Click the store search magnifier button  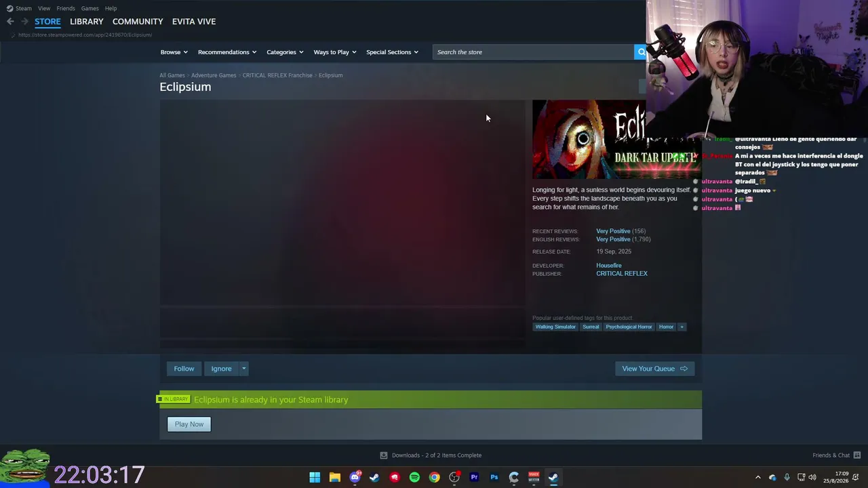(641, 52)
